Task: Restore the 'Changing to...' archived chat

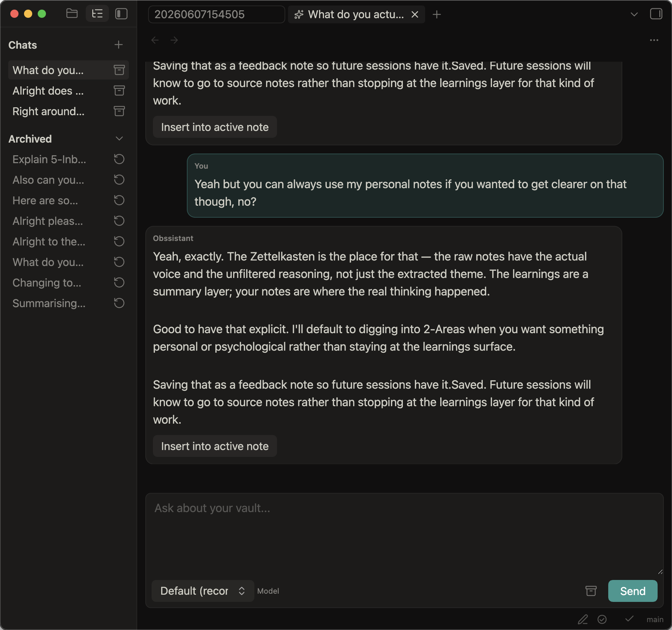Action: tap(119, 282)
